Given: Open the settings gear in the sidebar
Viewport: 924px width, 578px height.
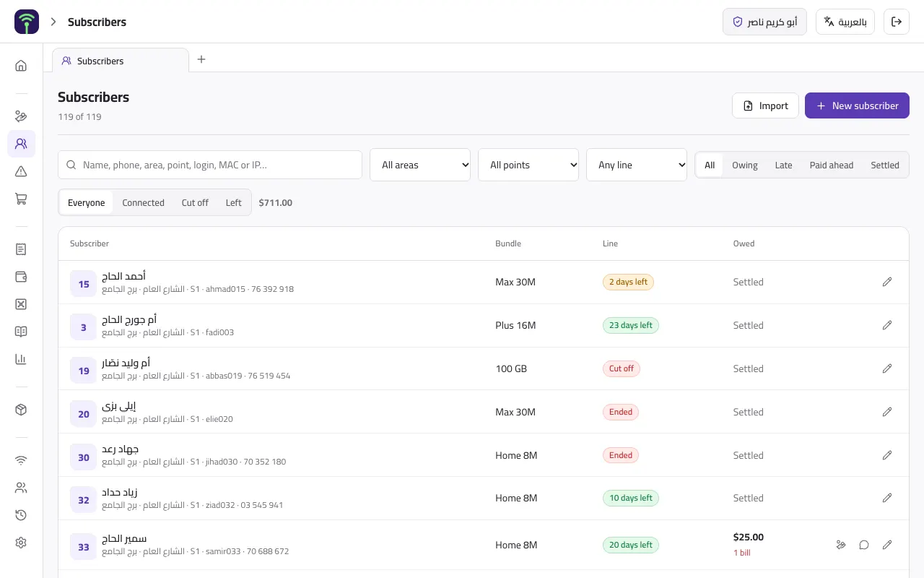Looking at the screenshot, I should [21, 543].
